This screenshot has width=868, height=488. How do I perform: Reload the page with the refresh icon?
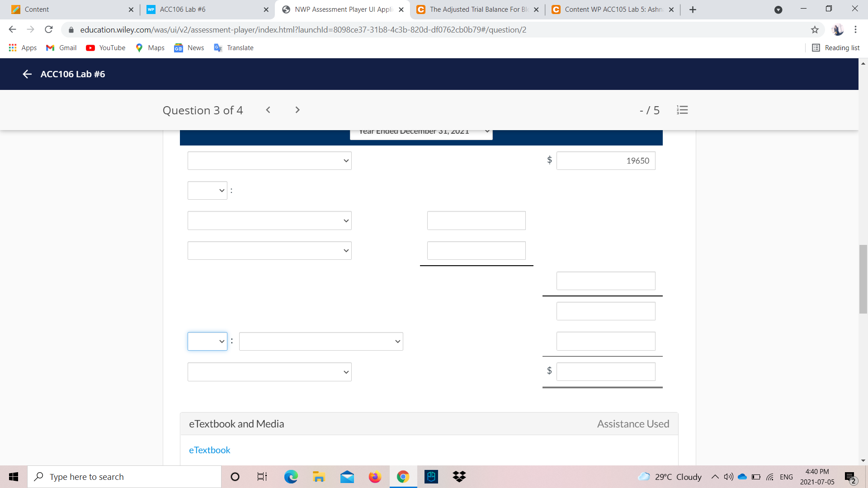pos(48,29)
